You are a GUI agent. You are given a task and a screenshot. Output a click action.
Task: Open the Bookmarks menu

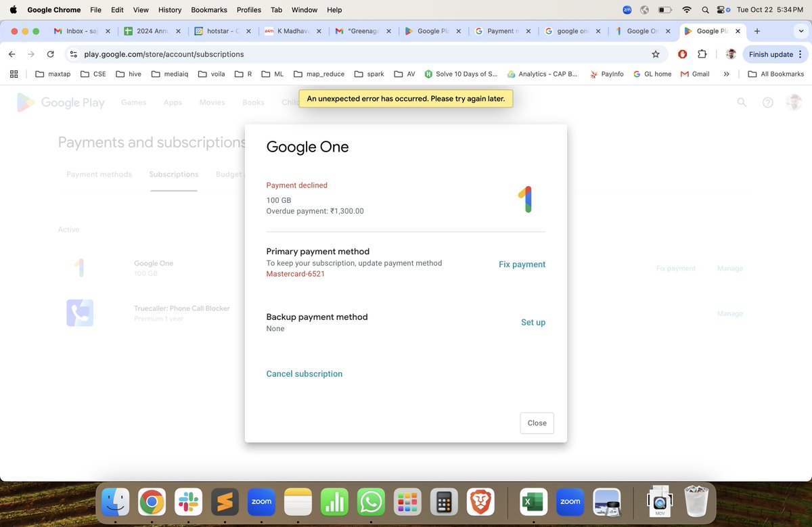click(209, 10)
